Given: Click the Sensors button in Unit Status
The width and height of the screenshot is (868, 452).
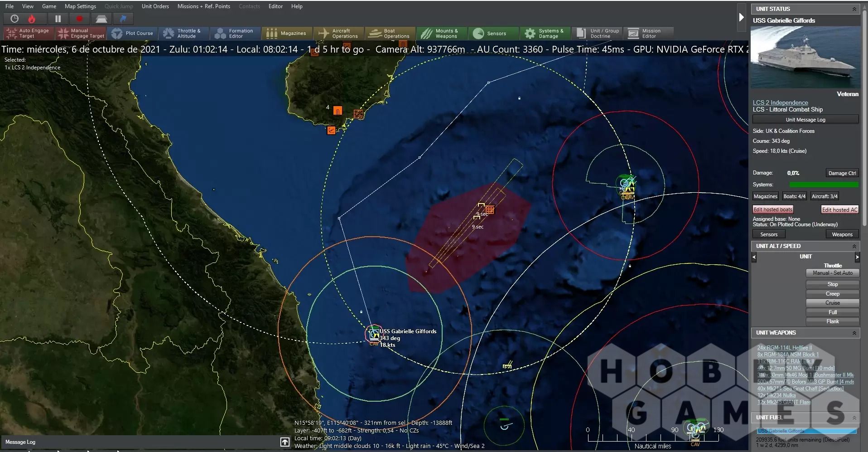Looking at the screenshot, I should [769, 234].
